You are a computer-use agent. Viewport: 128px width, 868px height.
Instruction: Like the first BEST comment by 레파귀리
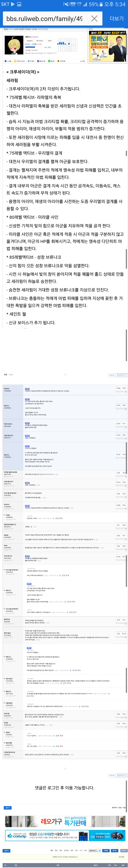[118, 388]
